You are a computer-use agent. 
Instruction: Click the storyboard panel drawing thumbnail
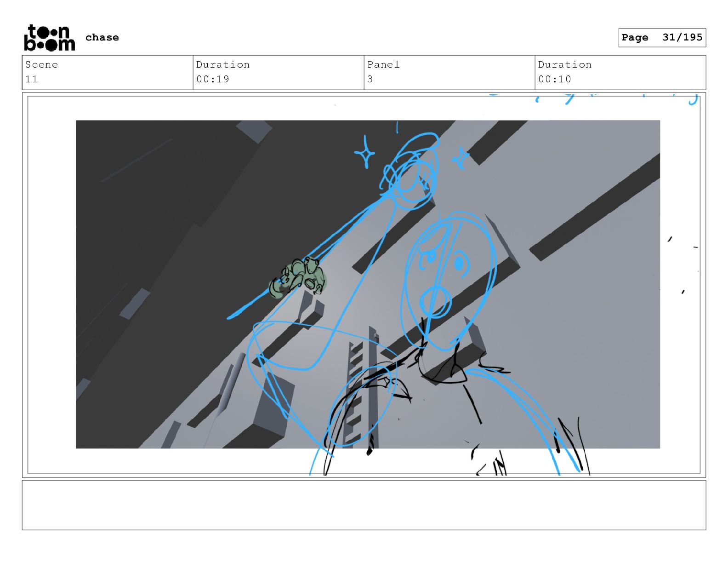pos(364,285)
